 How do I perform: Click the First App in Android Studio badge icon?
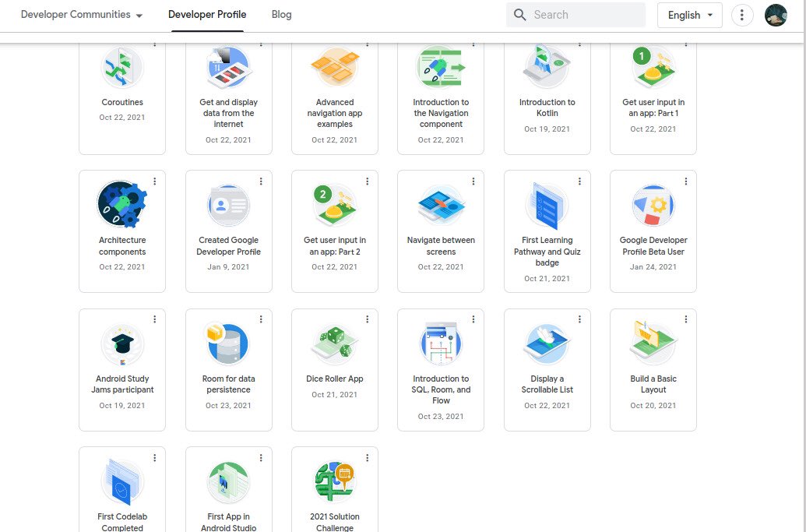point(229,482)
